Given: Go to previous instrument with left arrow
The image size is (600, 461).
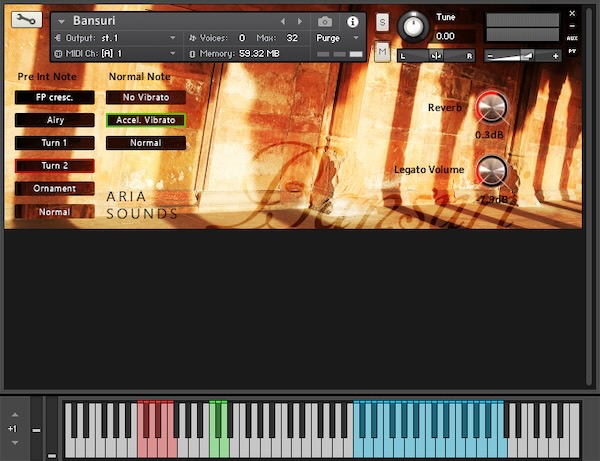Looking at the screenshot, I should coord(283,21).
